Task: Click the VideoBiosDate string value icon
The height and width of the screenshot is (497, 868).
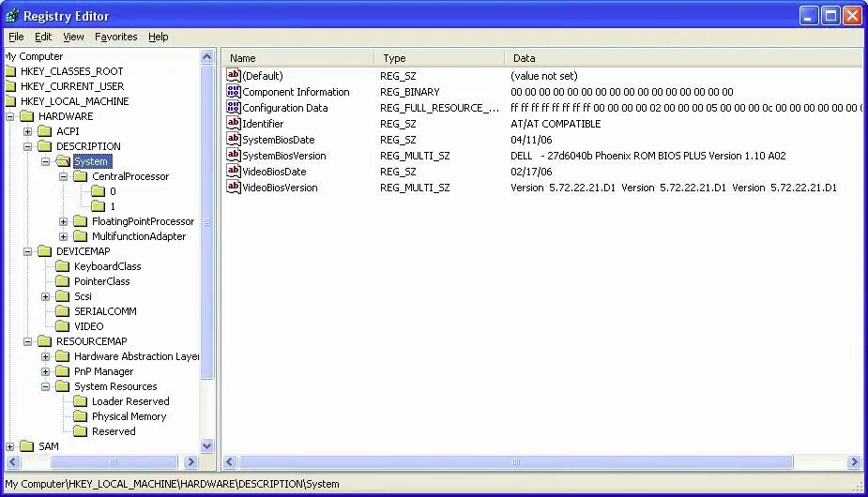Action: point(234,171)
